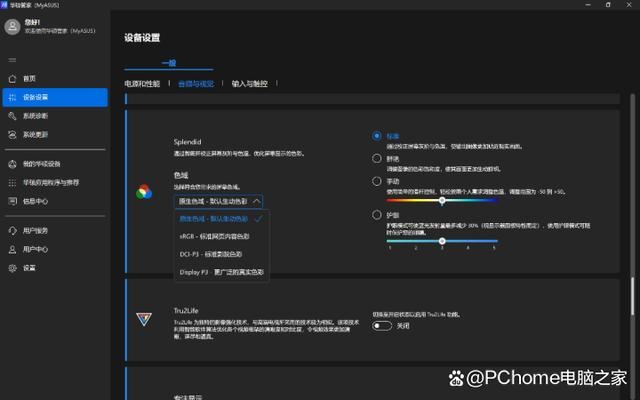
Task: Collapse the 色域 color gamut dropdown
Action: (219, 200)
